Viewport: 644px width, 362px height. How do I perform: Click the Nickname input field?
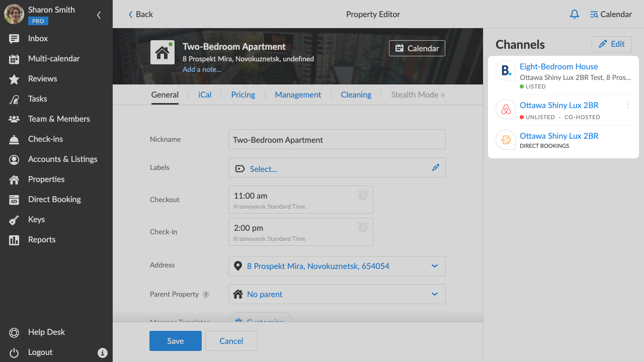(337, 139)
